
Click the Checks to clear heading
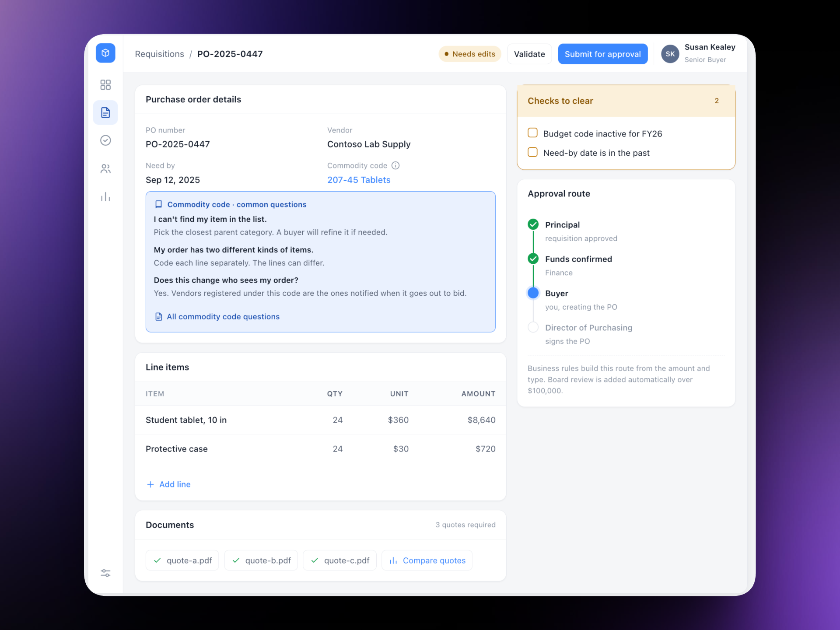[x=560, y=101]
